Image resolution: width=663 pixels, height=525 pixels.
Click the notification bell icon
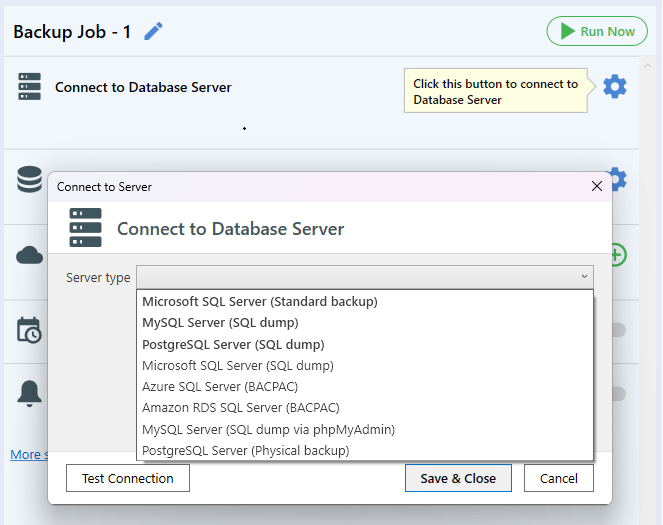pos(29,394)
